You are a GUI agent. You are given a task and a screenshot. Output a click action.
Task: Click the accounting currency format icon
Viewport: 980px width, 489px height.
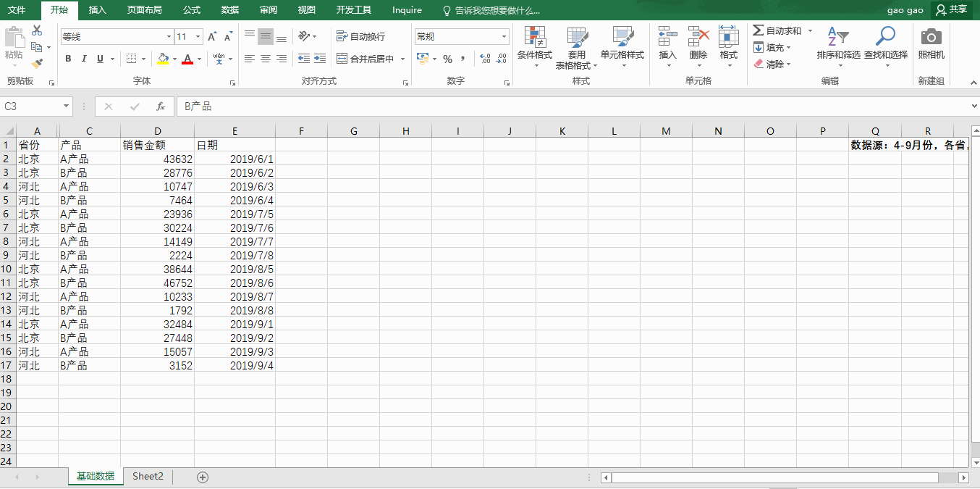coord(423,59)
